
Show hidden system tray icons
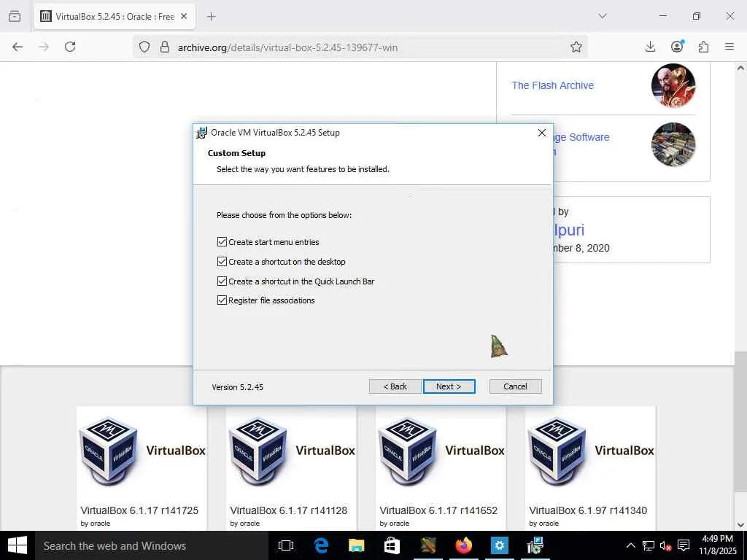tap(630, 545)
